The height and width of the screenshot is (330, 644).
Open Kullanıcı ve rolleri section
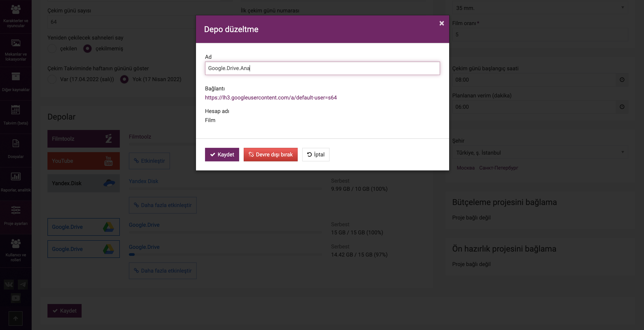point(16,251)
